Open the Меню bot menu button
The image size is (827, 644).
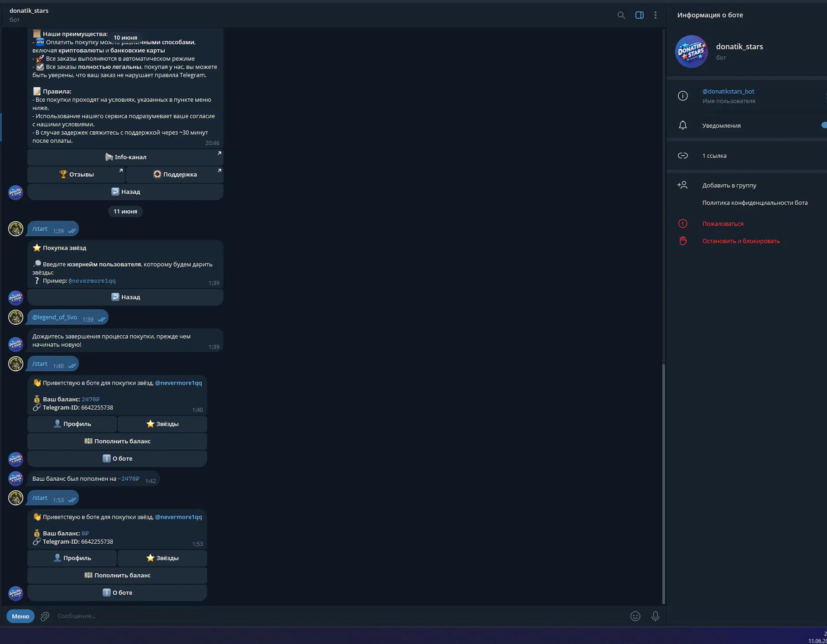(21, 616)
